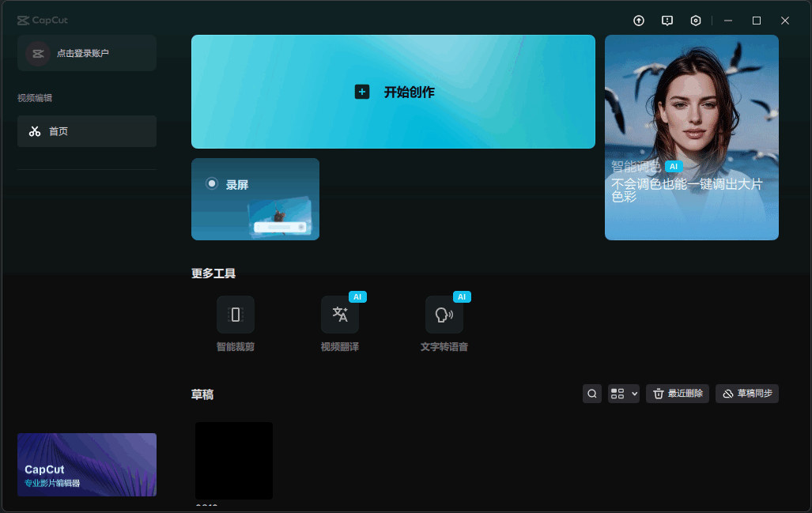Viewport: 812px width, 513px height.
Task: Maximize the CapCut window
Action: coord(757,21)
